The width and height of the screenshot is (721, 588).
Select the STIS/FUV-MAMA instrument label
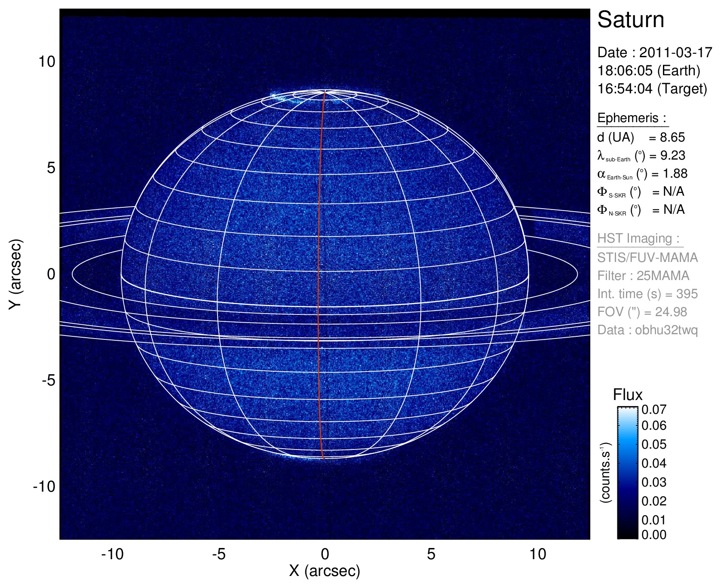point(647,257)
